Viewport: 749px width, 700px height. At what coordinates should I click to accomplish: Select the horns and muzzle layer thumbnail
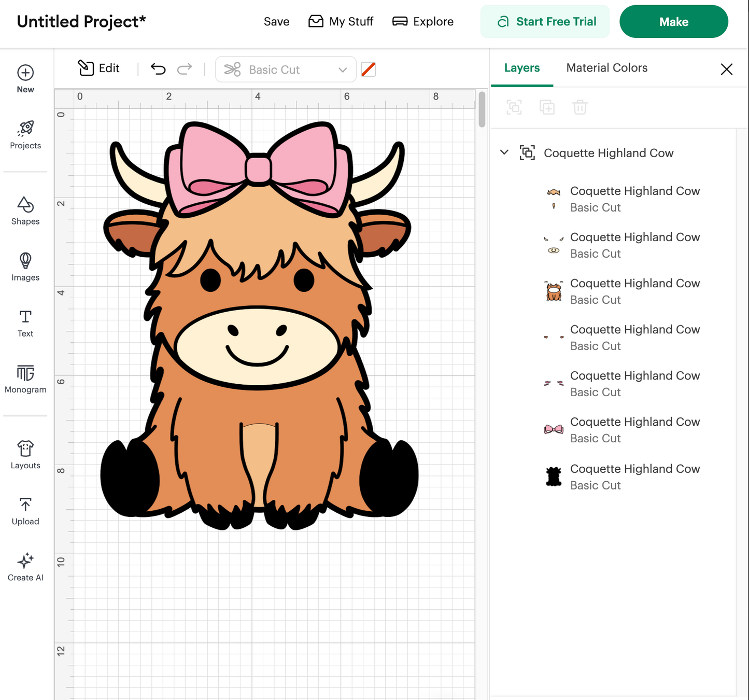click(x=554, y=245)
